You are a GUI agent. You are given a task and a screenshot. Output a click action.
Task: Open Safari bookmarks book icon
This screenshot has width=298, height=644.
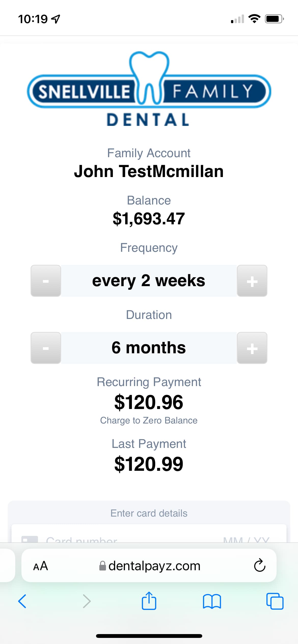pyautogui.click(x=212, y=601)
